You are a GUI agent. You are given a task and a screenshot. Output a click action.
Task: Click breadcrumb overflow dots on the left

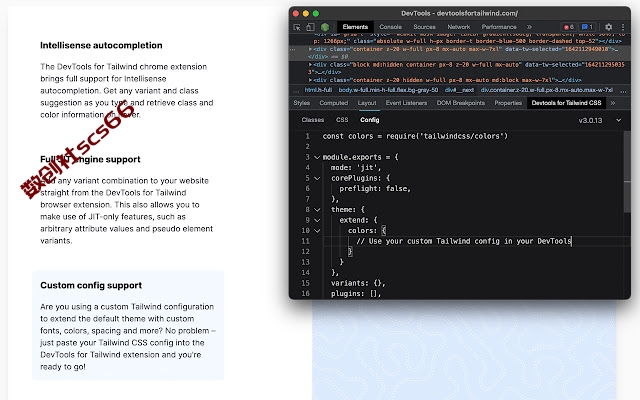(296, 91)
